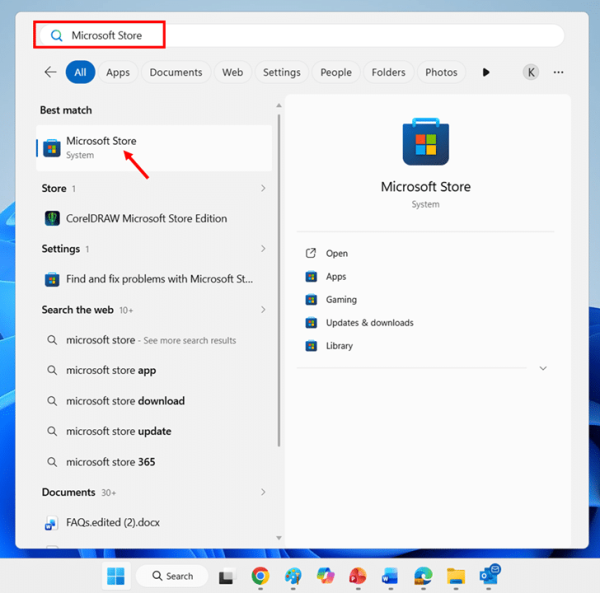Select web suggestion microsoft store download
This screenshot has height=593, width=600.
(x=154, y=401)
